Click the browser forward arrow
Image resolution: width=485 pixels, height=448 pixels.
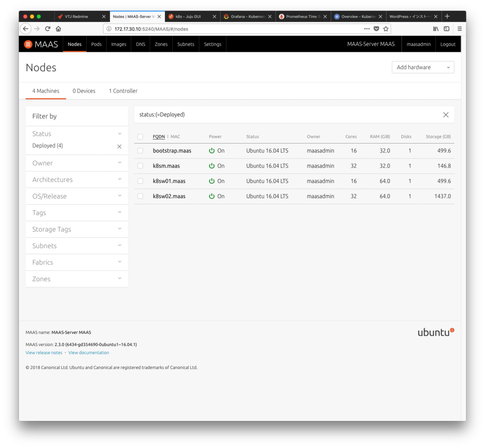37,29
